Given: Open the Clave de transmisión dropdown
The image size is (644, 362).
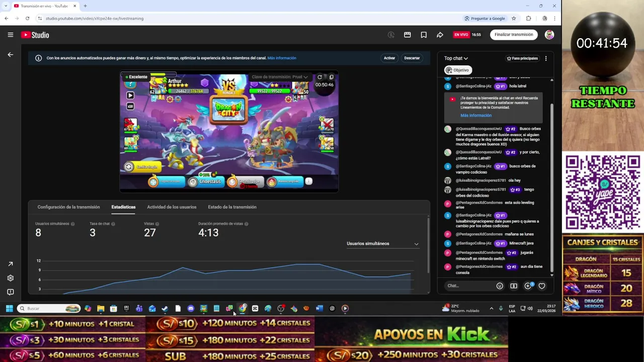Looking at the screenshot, I should point(279,77).
